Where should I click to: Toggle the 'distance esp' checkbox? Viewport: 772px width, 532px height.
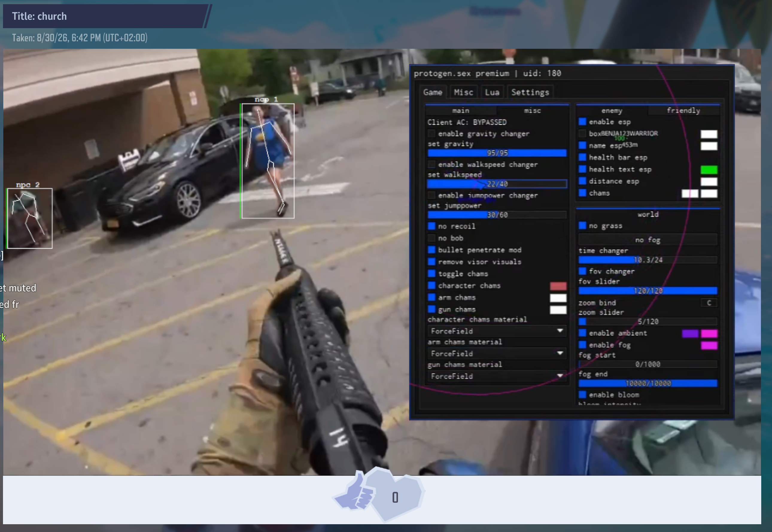coord(582,181)
